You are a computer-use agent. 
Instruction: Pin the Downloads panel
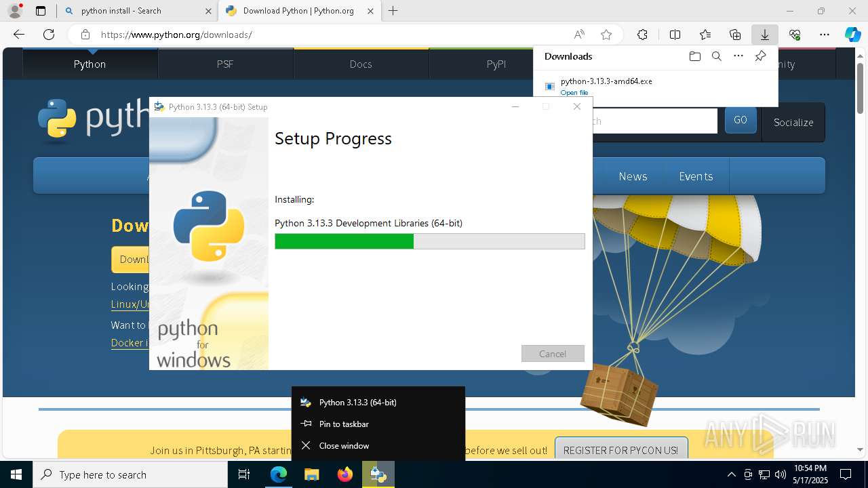coord(760,56)
